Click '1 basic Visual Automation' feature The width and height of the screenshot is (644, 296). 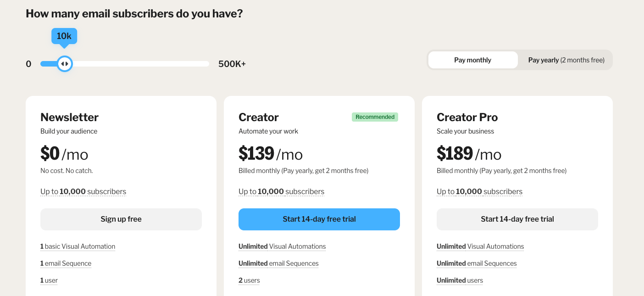tap(78, 246)
